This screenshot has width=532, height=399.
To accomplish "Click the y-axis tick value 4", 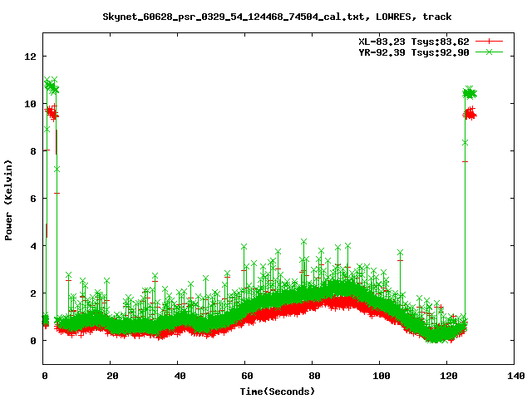I will coord(33,246).
